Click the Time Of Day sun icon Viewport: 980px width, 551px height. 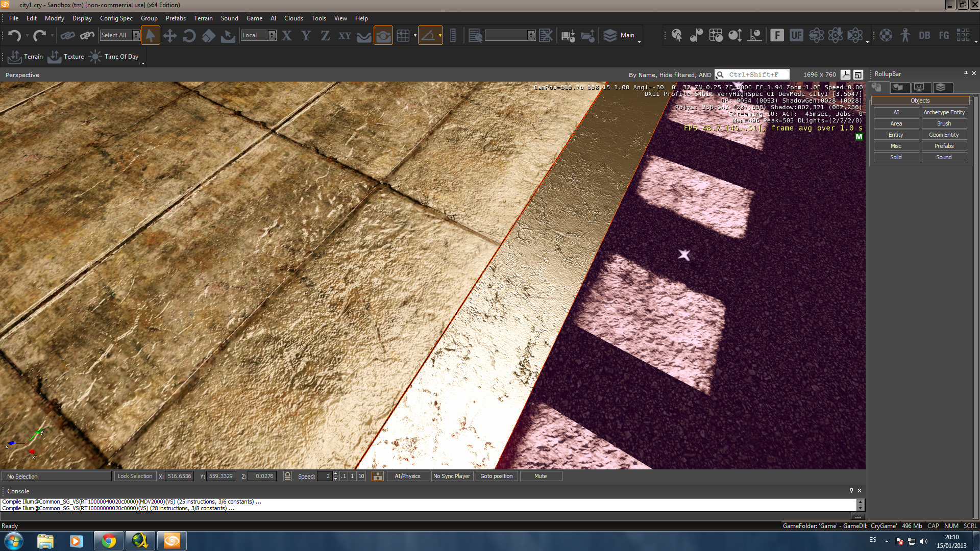click(x=95, y=57)
